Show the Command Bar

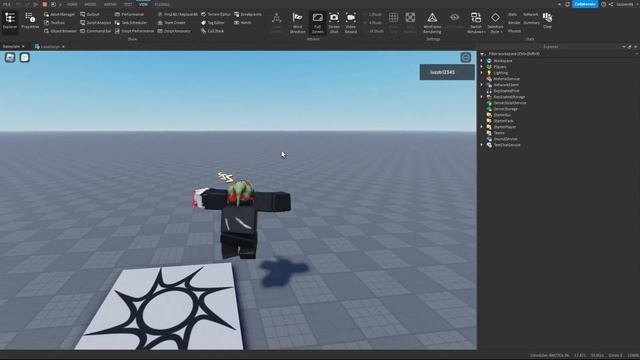tap(96, 31)
